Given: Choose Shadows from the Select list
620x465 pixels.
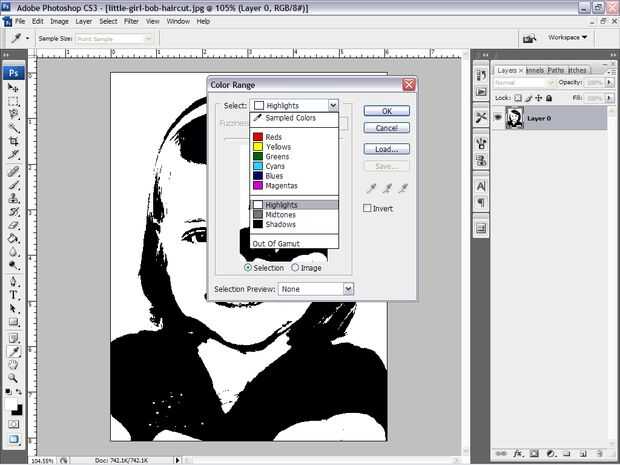Looking at the screenshot, I should tap(294, 224).
